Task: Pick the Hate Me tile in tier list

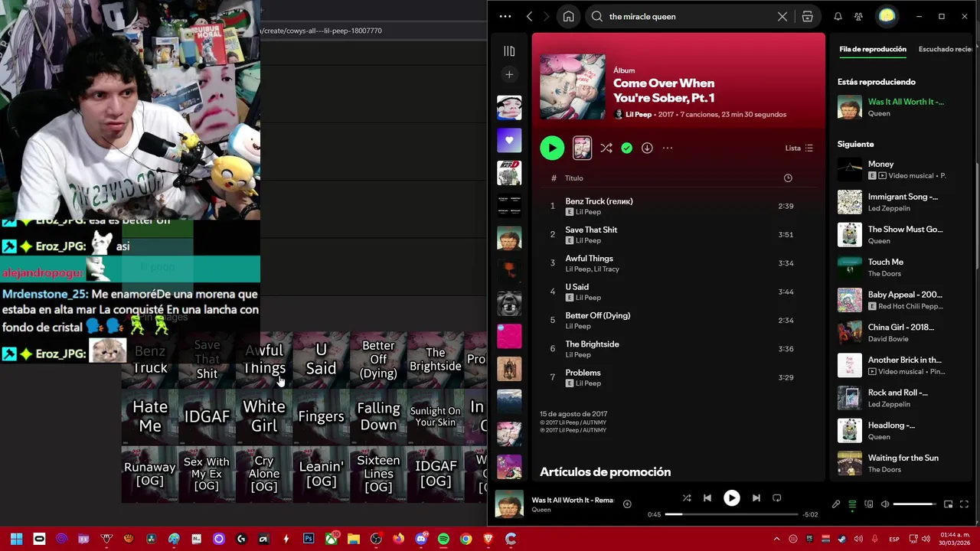Action: click(x=150, y=416)
